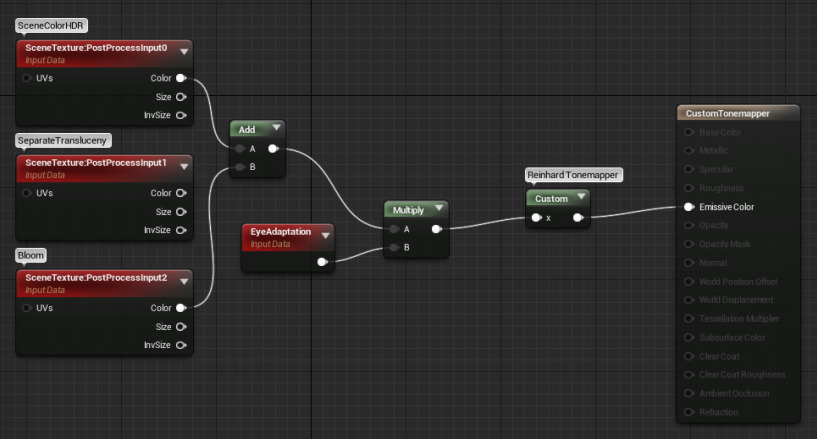Viewport: 818px width, 440px height.
Task: Click the Clear Coat Roughness pin
Action: pos(689,374)
